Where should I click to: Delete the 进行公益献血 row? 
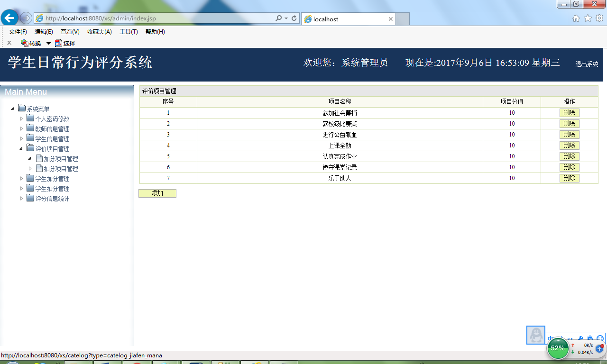point(570,135)
